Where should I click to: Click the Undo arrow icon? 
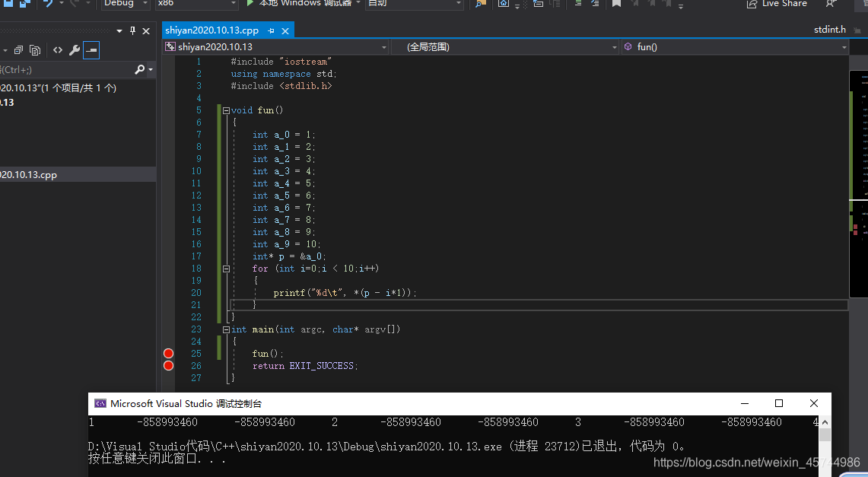pos(48,3)
